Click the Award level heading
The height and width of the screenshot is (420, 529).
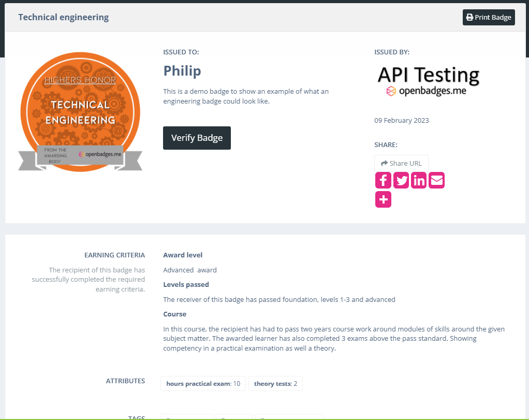coord(183,255)
